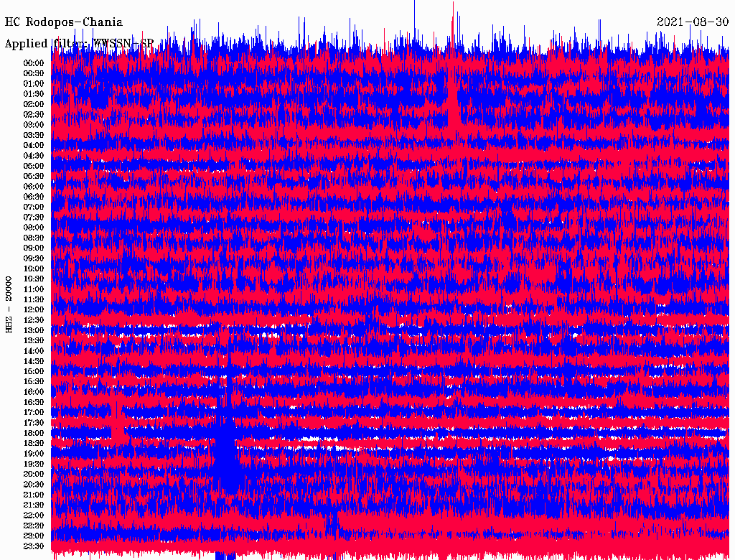Select the 04:30 time row label
The width and height of the screenshot is (735, 560).
click(34, 156)
